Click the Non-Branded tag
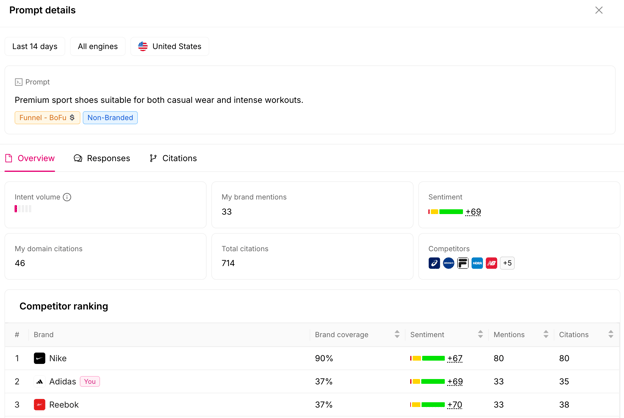The image size is (624, 418). point(110,118)
